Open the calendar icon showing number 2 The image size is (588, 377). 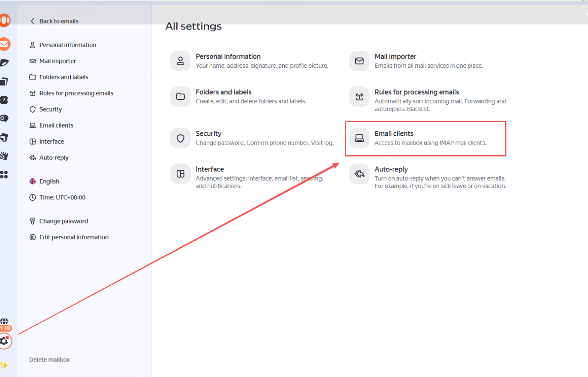(x=4, y=100)
